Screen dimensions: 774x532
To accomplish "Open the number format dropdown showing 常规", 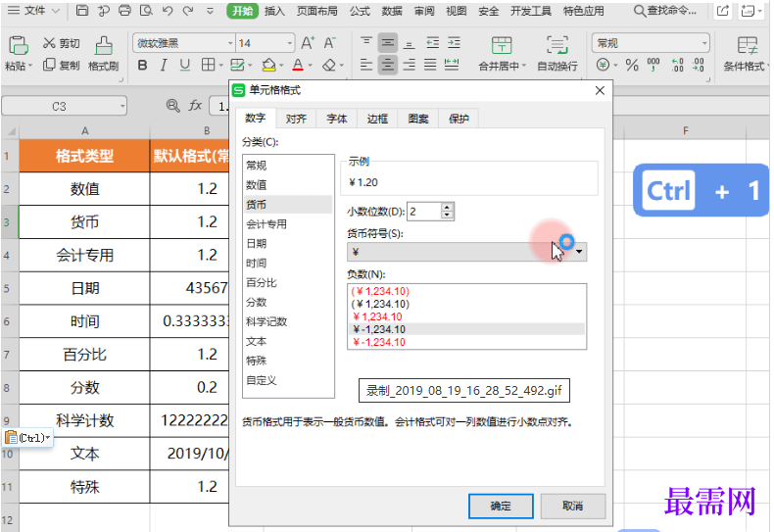I will 704,44.
